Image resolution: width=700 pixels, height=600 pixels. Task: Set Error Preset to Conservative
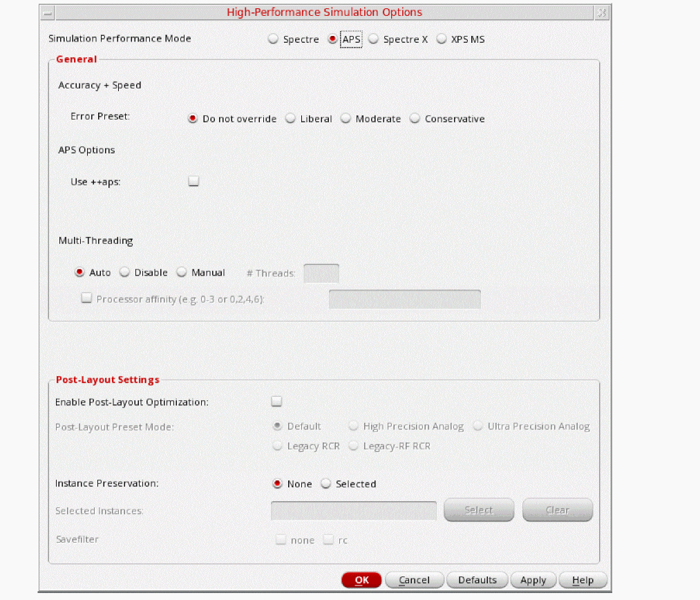(415, 119)
